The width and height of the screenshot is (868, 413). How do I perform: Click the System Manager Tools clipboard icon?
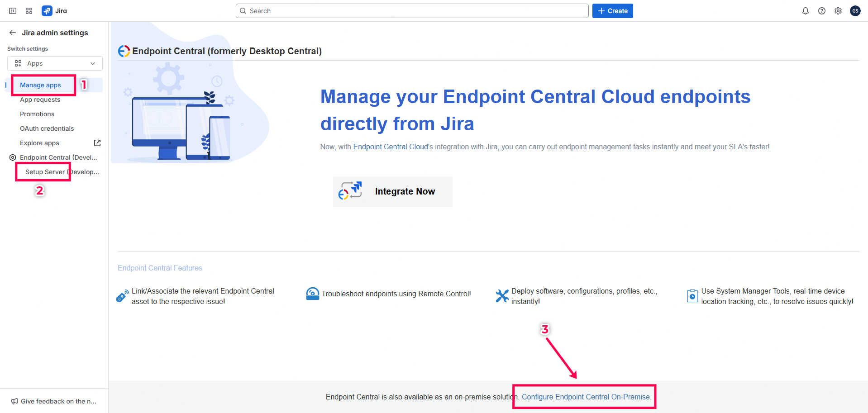tap(692, 296)
